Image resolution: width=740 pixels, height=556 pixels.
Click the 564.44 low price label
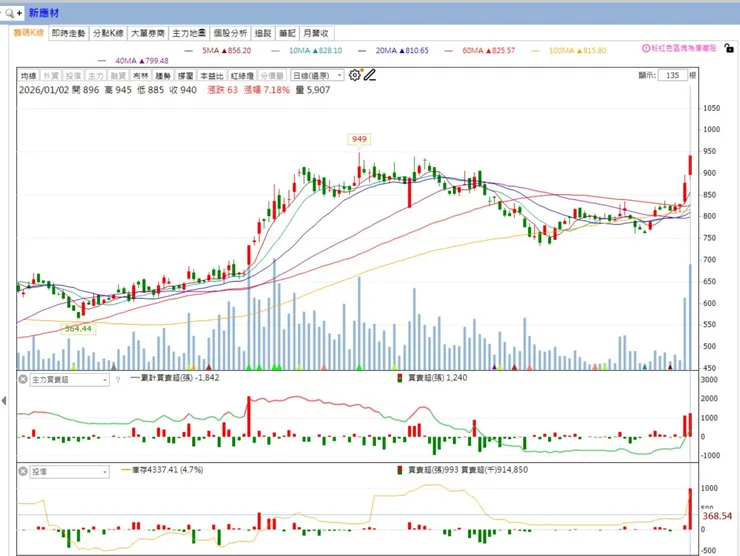tap(78, 329)
